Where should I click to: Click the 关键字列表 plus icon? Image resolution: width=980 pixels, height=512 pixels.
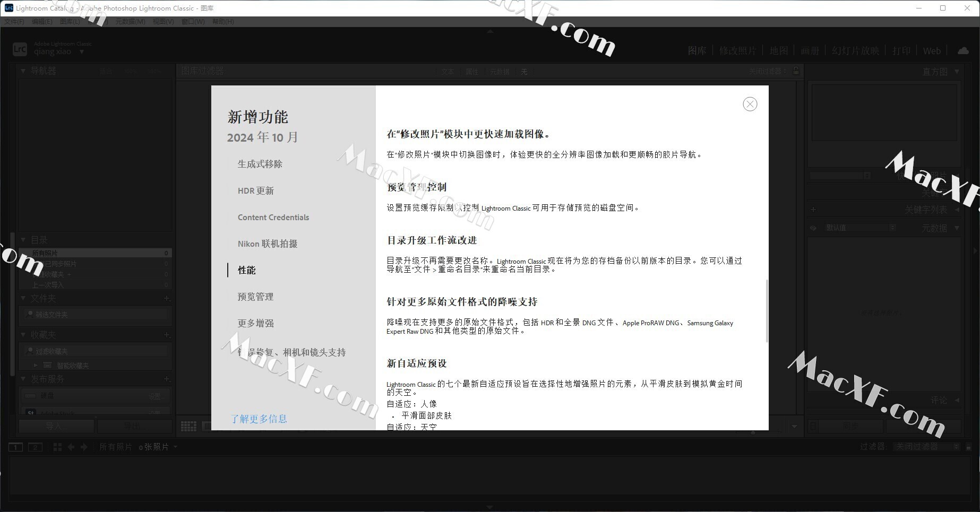813,210
